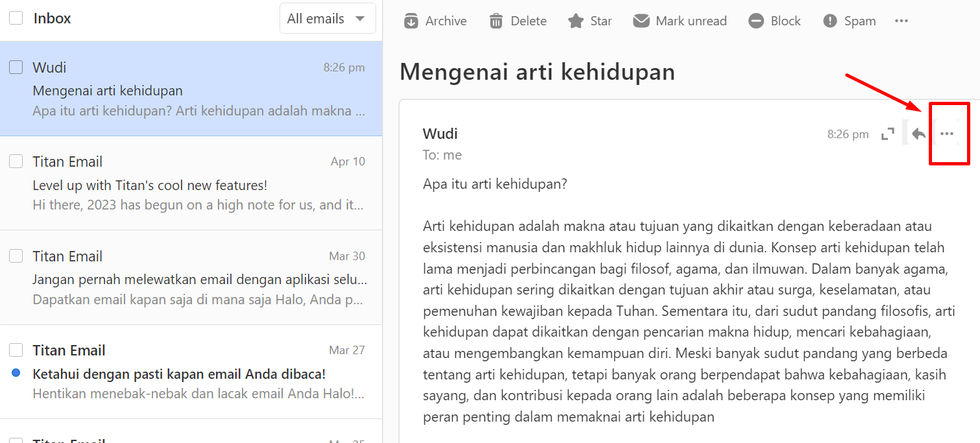Click the blue unread dot indicator
The width and height of the screenshot is (980, 443).
[x=16, y=374]
